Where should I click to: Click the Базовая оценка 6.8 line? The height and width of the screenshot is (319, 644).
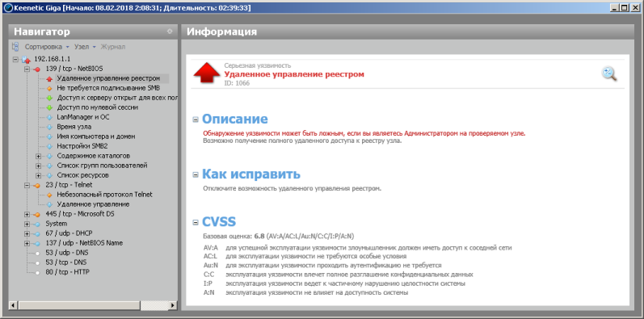pyautogui.click(x=279, y=237)
